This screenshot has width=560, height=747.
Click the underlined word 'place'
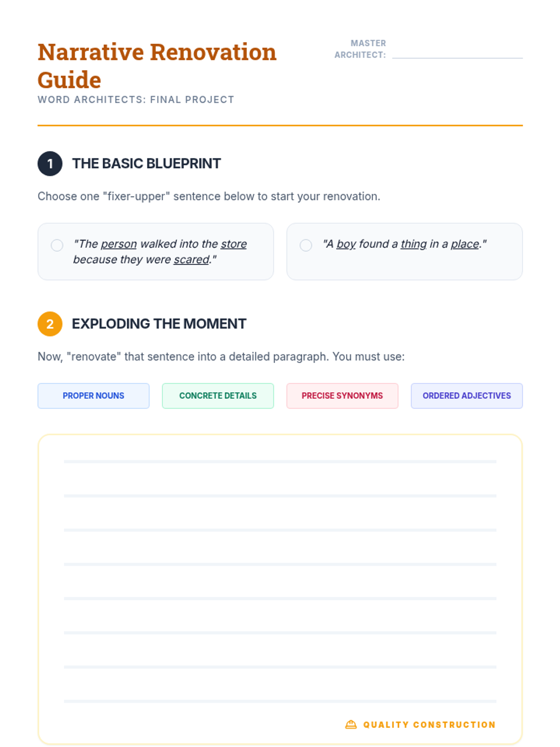click(465, 244)
